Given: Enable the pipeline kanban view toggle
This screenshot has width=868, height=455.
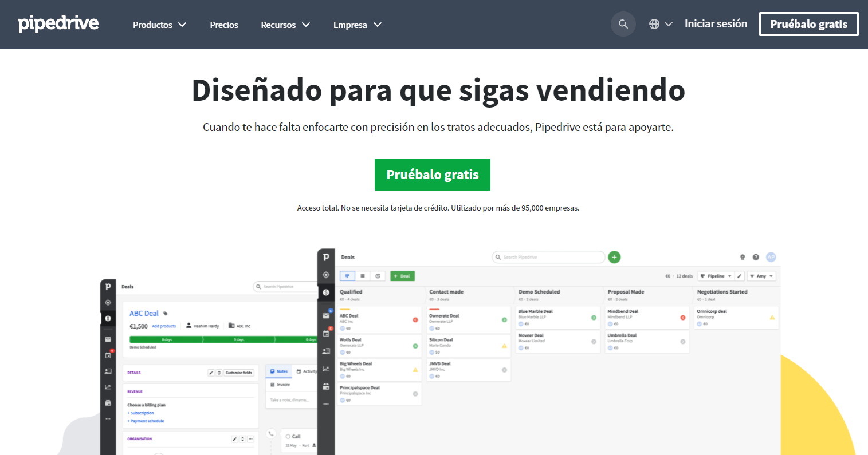Looking at the screenshot, I should coord(348,275).
